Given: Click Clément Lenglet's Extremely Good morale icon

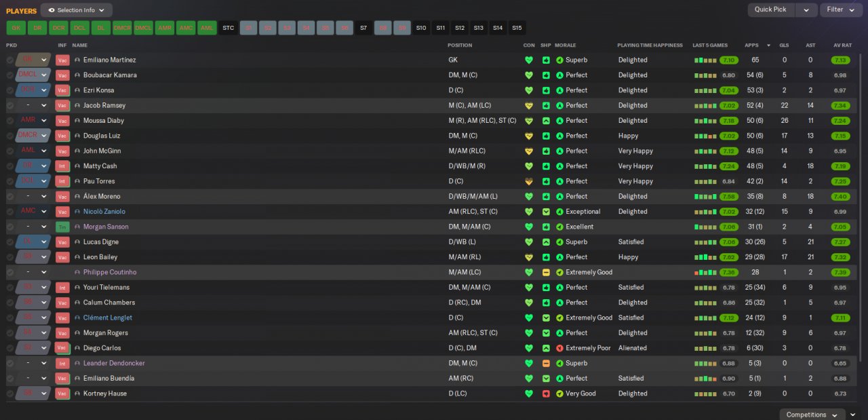Looking at the screenshot, I should click(559, 318).
